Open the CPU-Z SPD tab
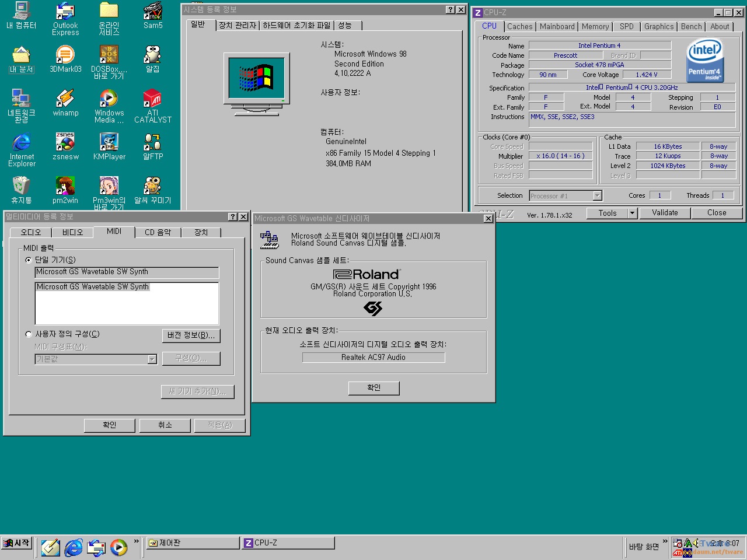 click(x=627, y=27)
